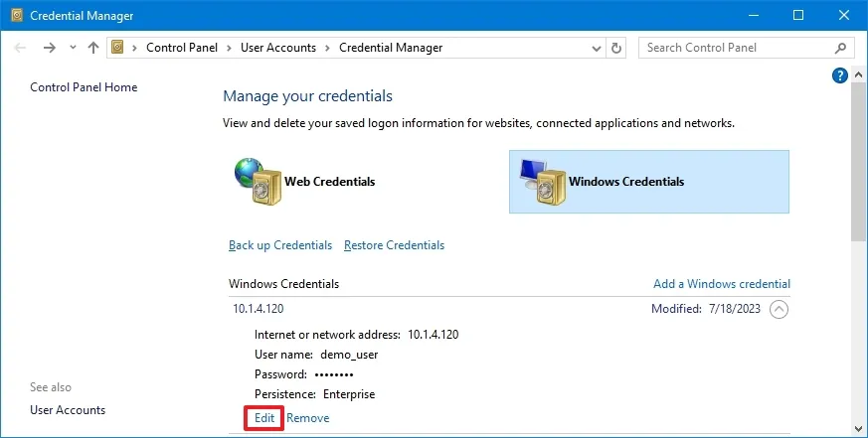868x438 pixels.
Task: Open recent locations dropdown arrow
Action: click(x=73, y=48)
